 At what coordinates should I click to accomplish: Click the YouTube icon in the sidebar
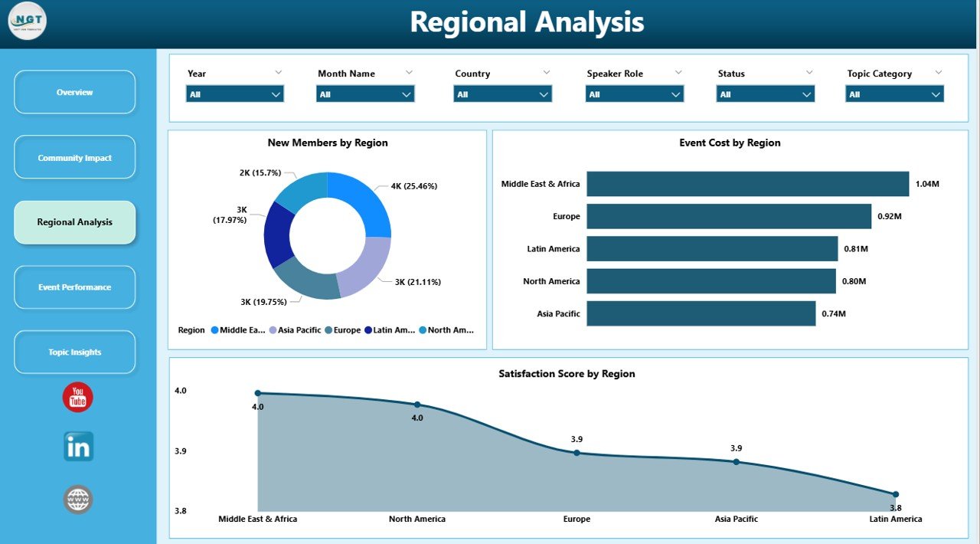(x=77, y=397)
